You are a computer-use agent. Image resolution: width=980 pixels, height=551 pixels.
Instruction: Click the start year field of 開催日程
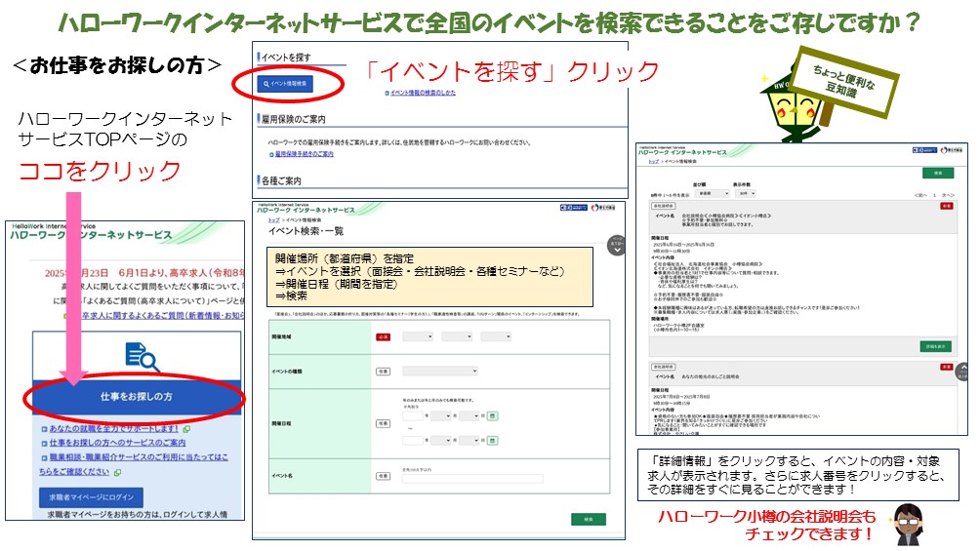(413, 415)
